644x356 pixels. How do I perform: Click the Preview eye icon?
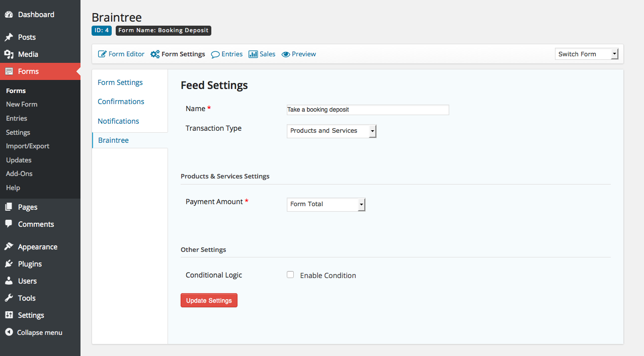286,54
